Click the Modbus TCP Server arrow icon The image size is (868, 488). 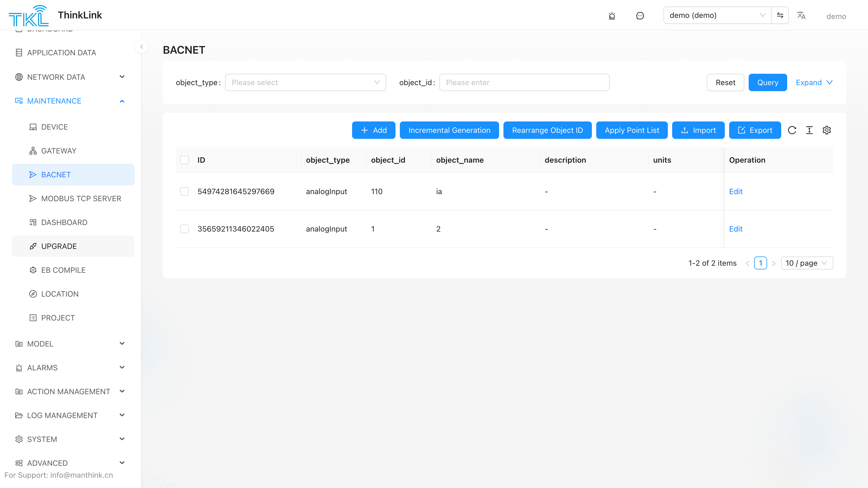point(33,199)
